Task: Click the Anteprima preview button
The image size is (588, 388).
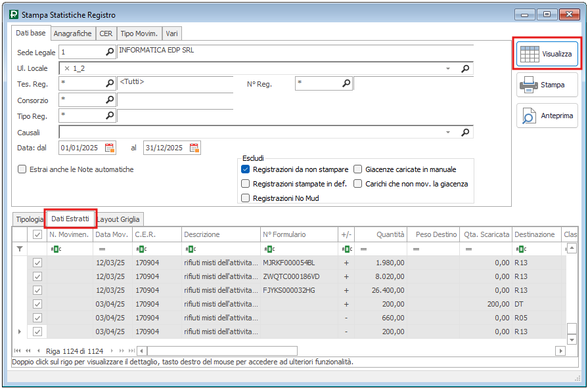Action: coord(547,116)
